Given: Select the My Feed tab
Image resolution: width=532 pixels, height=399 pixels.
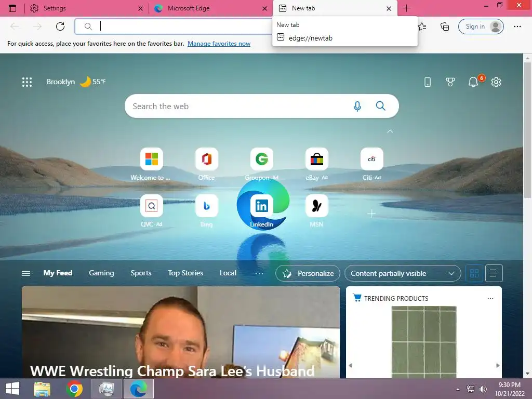Looking at the screenshot, I should (x=58, y=273).
